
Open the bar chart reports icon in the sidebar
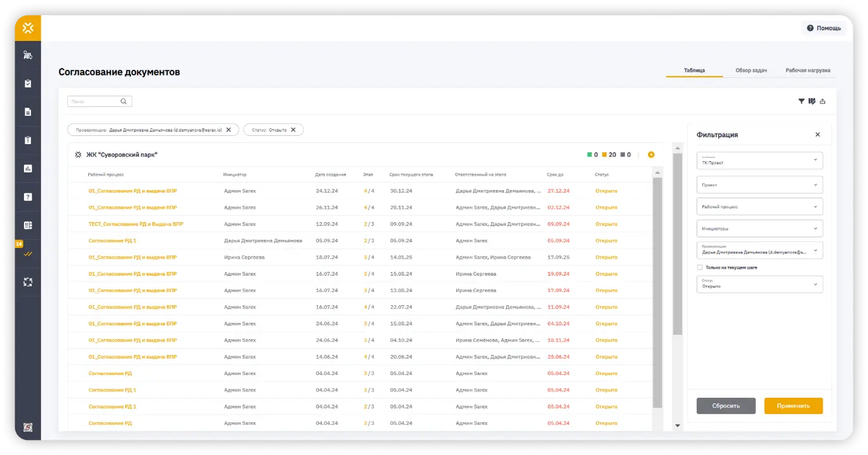(x=28, y=169)
